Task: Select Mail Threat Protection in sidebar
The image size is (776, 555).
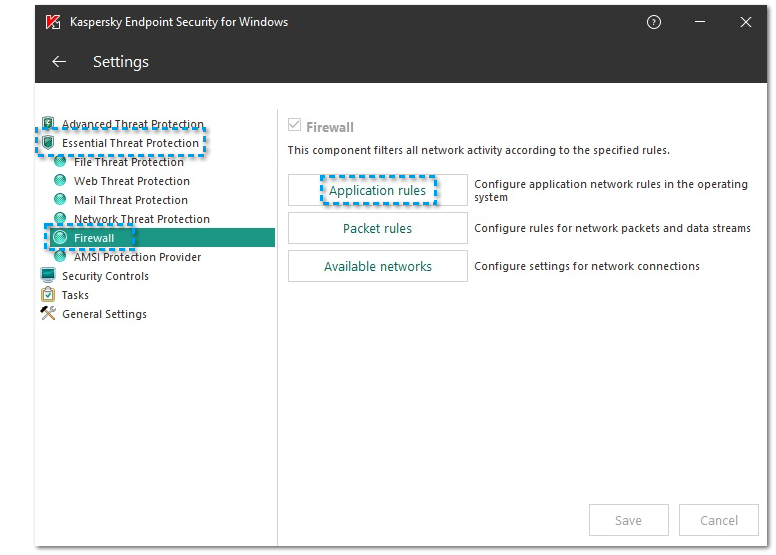Action: point(131,200)
